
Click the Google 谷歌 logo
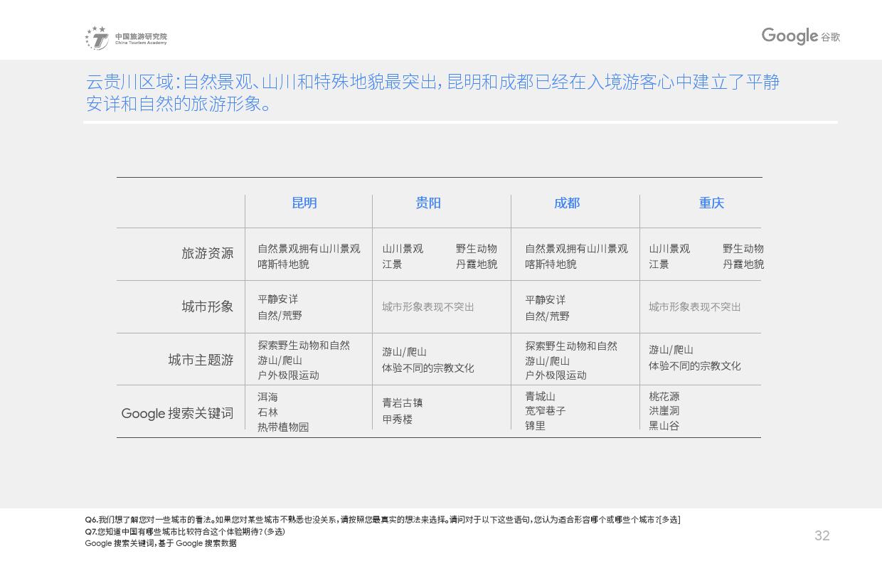pos(800,36)
